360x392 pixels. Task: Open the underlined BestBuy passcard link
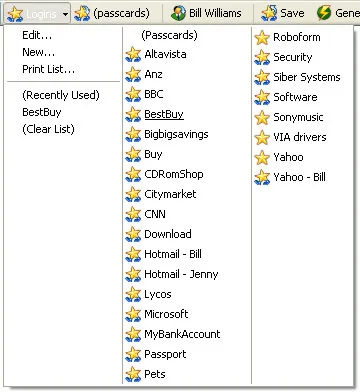coord(164,114)
